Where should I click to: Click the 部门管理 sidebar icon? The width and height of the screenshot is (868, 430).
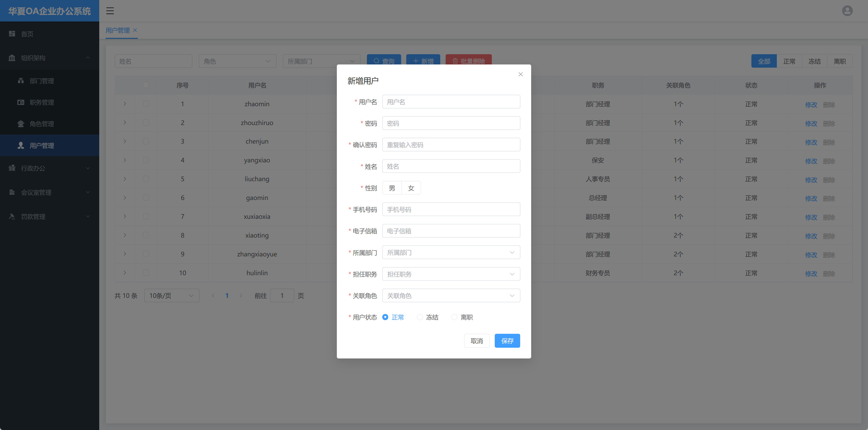pyautogui.click(x=21, y=81)
